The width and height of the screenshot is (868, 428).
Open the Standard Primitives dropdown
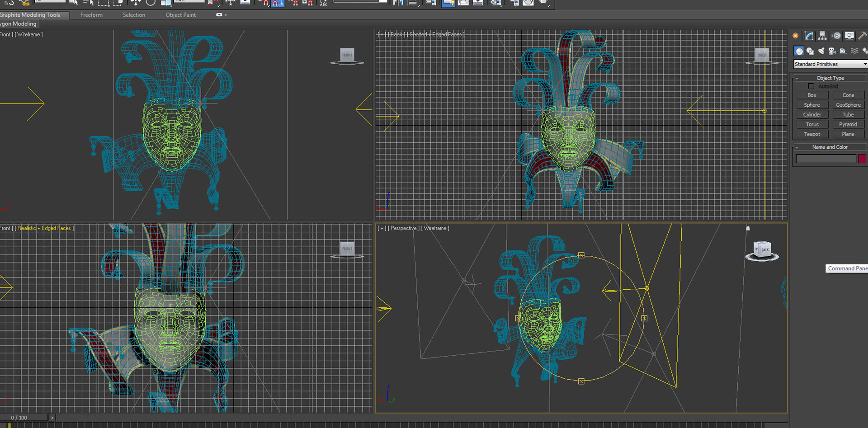[x=830, y=64]
